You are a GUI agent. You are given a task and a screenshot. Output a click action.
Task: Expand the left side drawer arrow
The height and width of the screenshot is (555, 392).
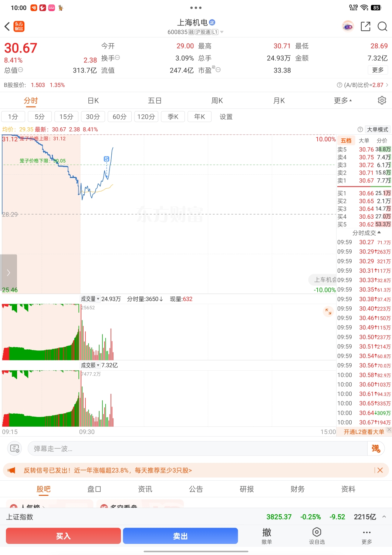(x=9, y=272)
